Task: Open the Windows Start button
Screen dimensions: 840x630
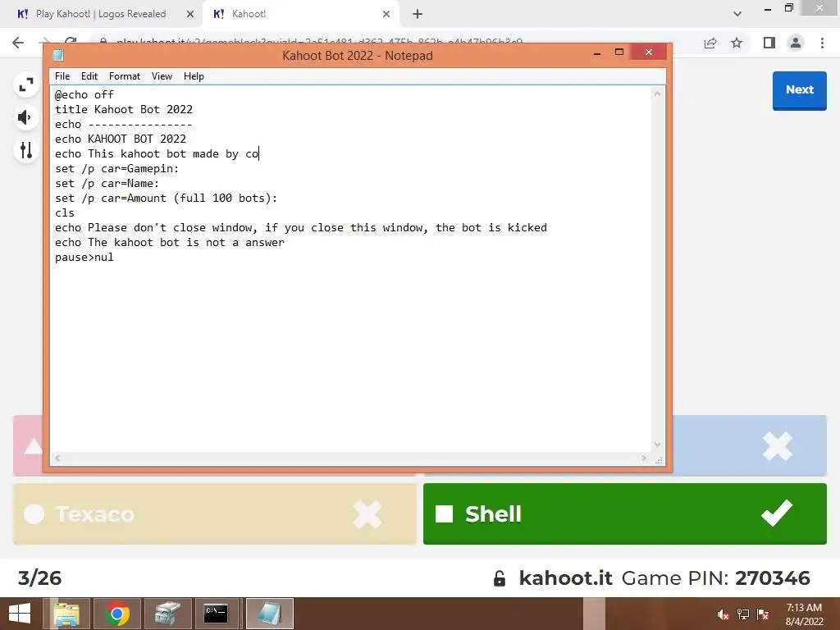Action: (x=20, y=614)
